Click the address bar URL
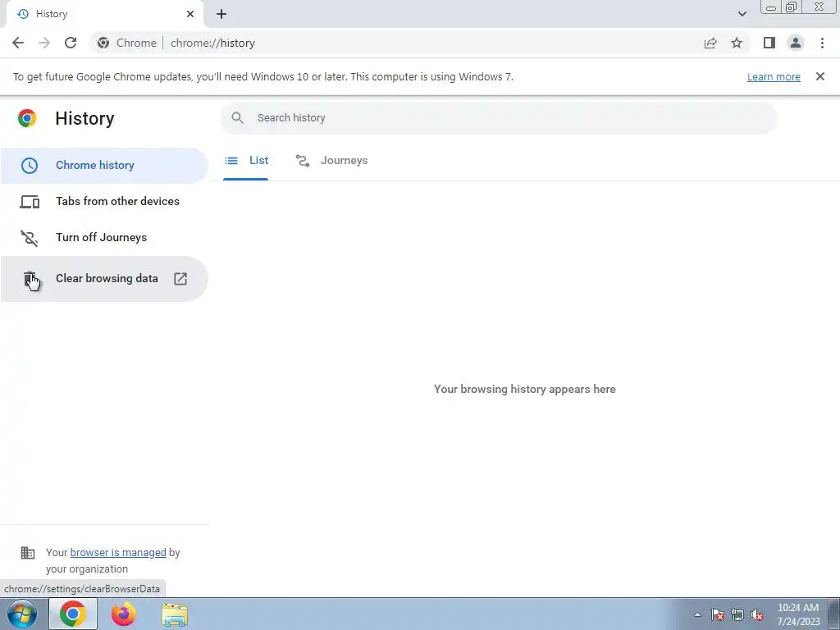The height and width of the screenshot is (630, 840). pyautogui.click(x=212, y=43)
